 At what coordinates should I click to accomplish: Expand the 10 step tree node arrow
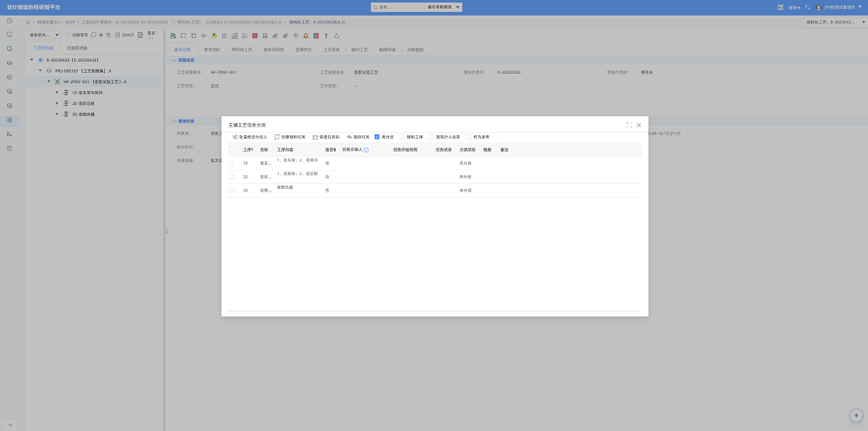[x=57, y=93]
